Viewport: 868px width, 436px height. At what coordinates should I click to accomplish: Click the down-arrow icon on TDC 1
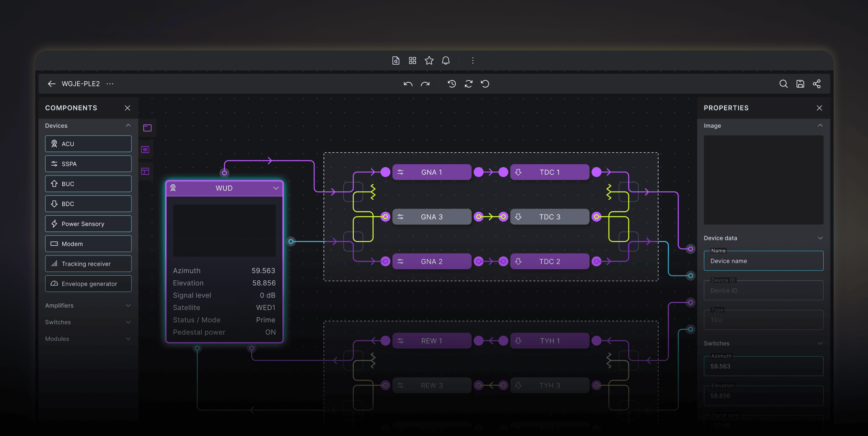518,172
